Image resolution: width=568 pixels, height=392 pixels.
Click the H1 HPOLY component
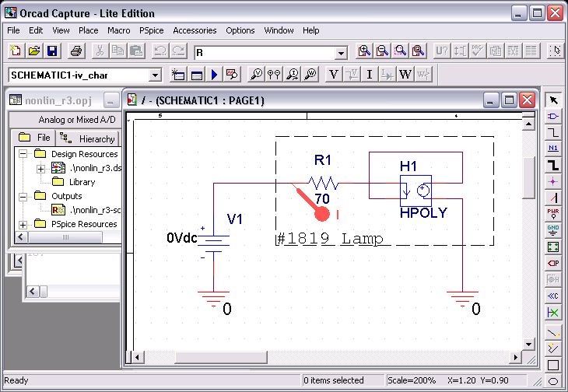point(415,191)
